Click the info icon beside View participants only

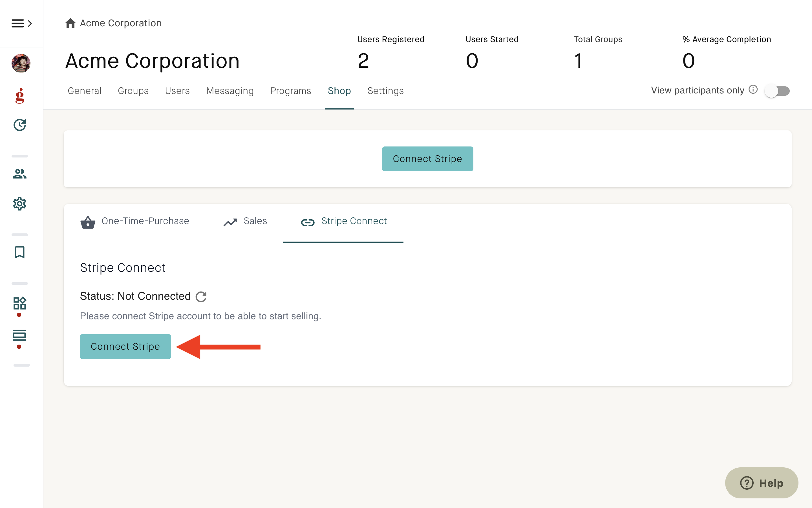tap(753, 90)
